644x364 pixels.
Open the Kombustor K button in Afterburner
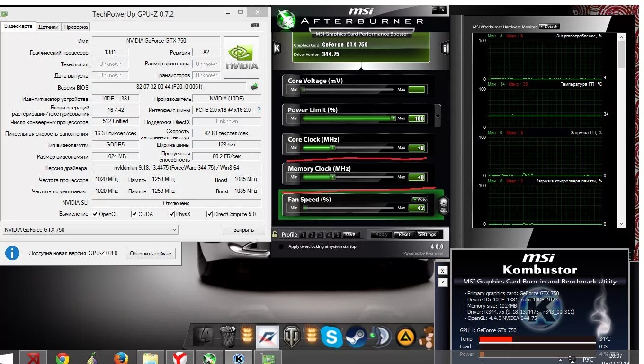pyautogui.click(x=277, y=48)
